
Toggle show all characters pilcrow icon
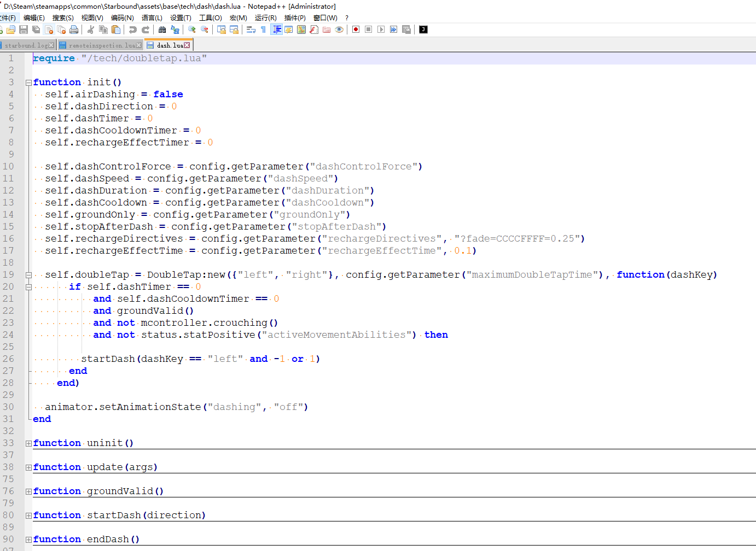[x=264, y=30]
